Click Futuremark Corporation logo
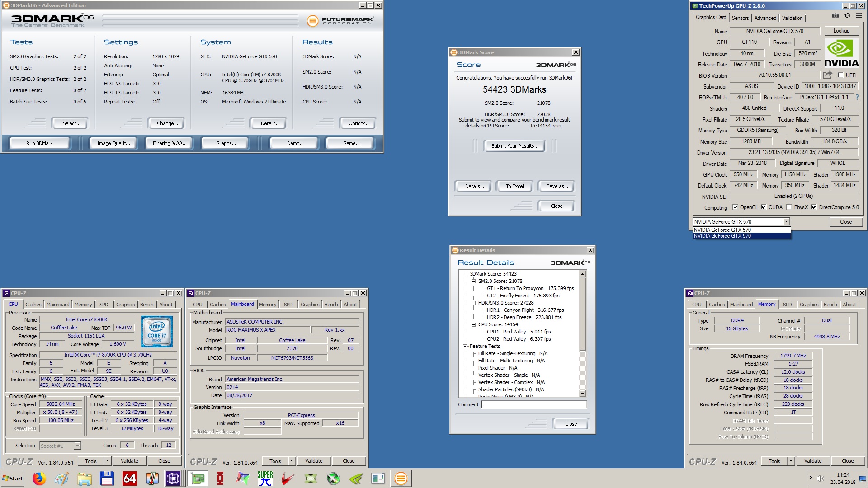The image size is (868, 488). [x=340, y=21]
